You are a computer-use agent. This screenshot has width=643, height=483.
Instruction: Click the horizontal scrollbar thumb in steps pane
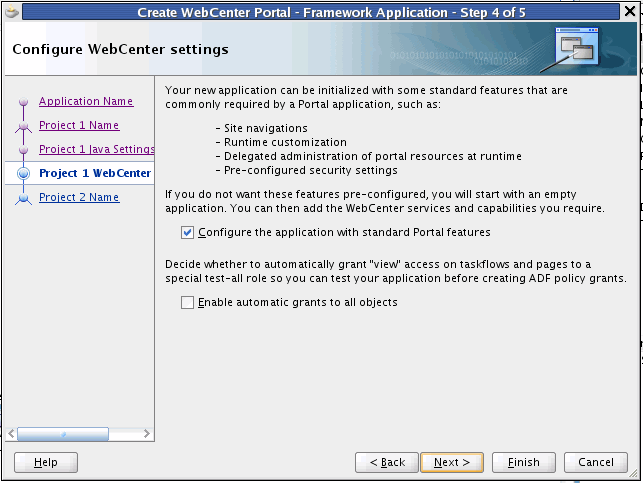click(x=63, y=434)
